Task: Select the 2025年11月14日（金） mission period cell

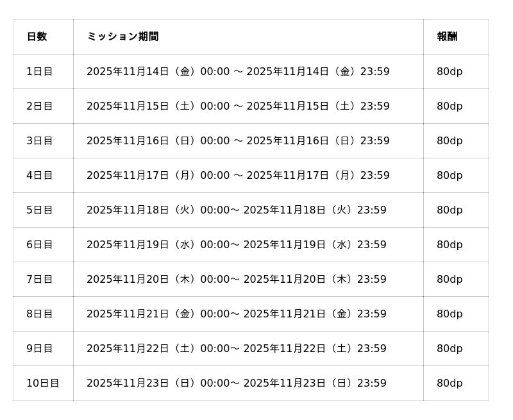Action: [238, 71]
